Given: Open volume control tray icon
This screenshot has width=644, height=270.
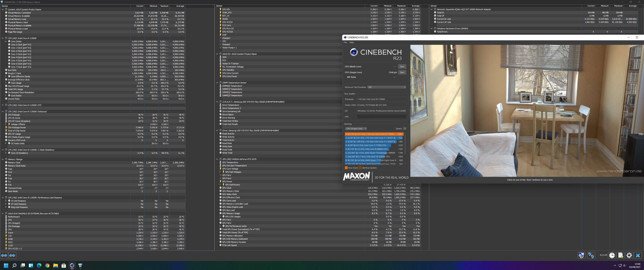Looking at the screenshot, I should [624, 265].
